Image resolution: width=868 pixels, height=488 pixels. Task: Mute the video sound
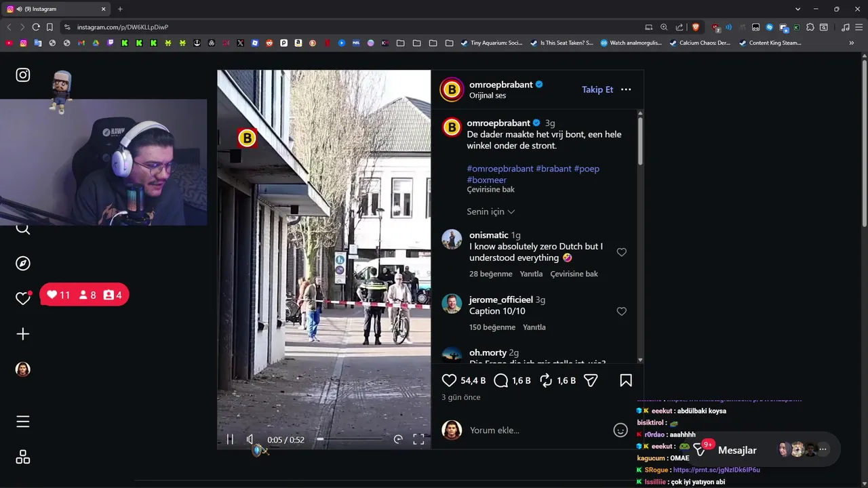pos(250,440)
